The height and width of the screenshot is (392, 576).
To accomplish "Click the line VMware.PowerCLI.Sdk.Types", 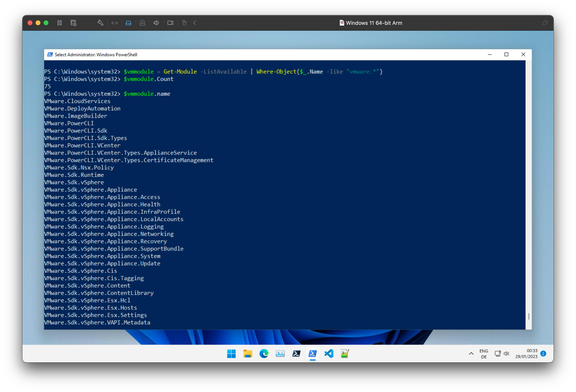I will pos(86,138).
